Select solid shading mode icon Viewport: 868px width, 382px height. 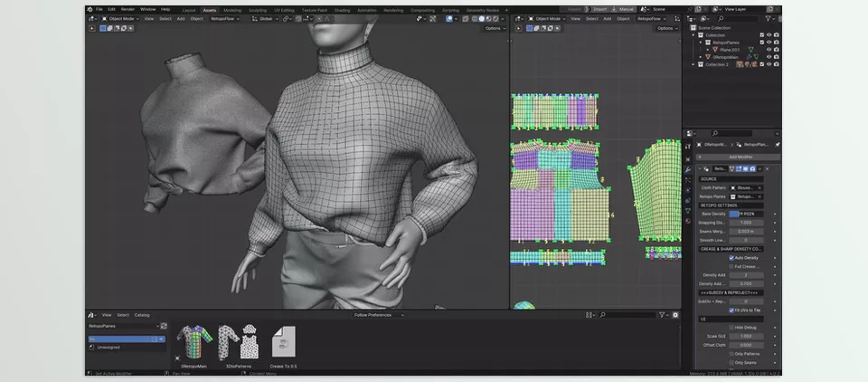(482, 18)
